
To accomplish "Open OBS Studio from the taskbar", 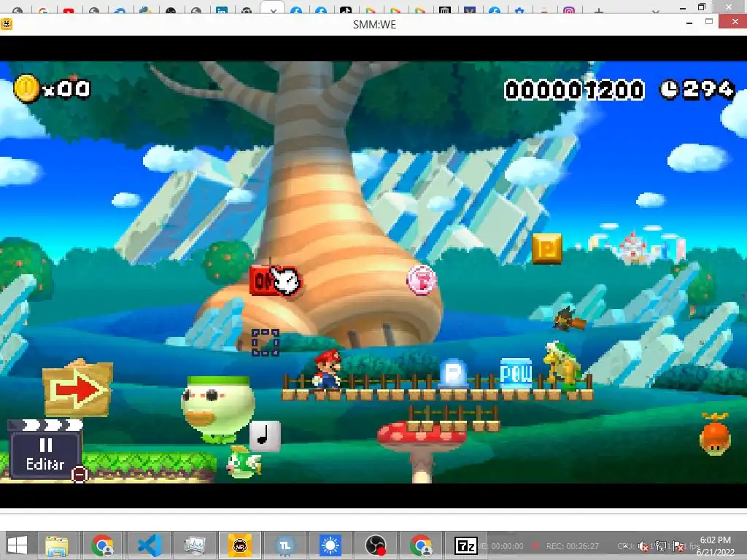I will (376, 545).
